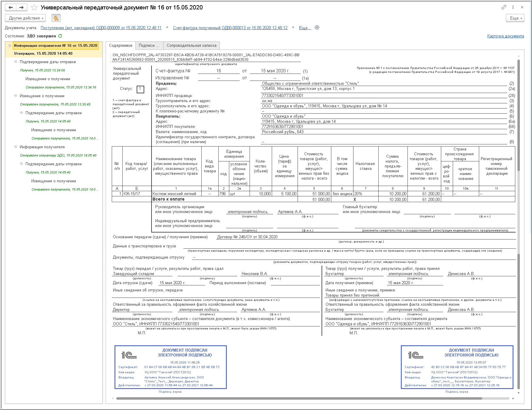
Task: Click seller INN 7733021540/773301001
Action: pyautogui.click(x=283, y=95)
